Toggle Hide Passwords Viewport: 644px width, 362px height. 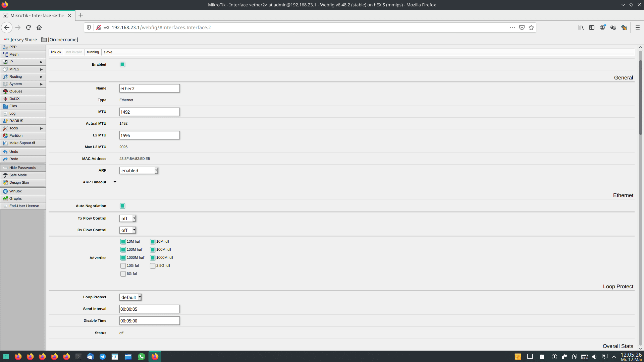pyautogui.click(x=23, y=168)
